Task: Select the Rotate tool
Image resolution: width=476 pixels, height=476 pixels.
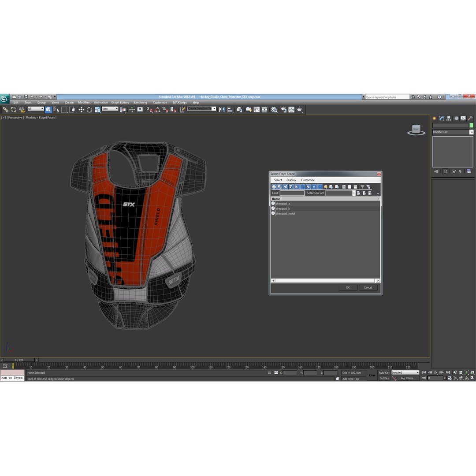Action: coord(89,110)
